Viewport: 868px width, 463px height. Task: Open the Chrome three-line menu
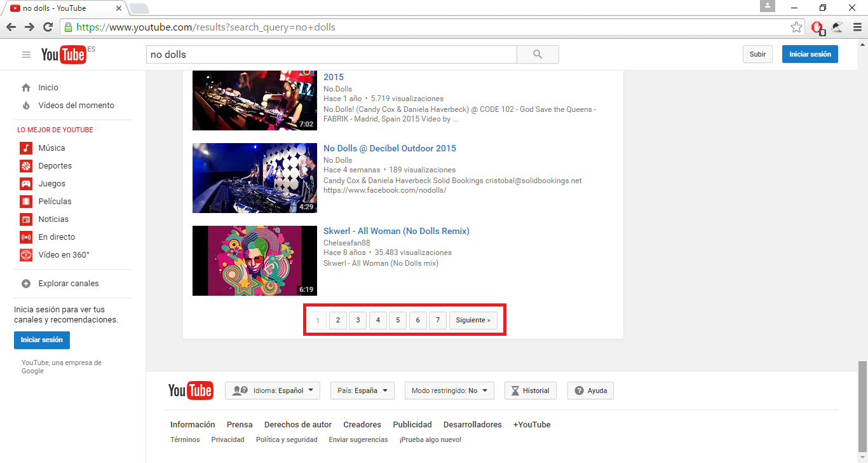point(857,27)
